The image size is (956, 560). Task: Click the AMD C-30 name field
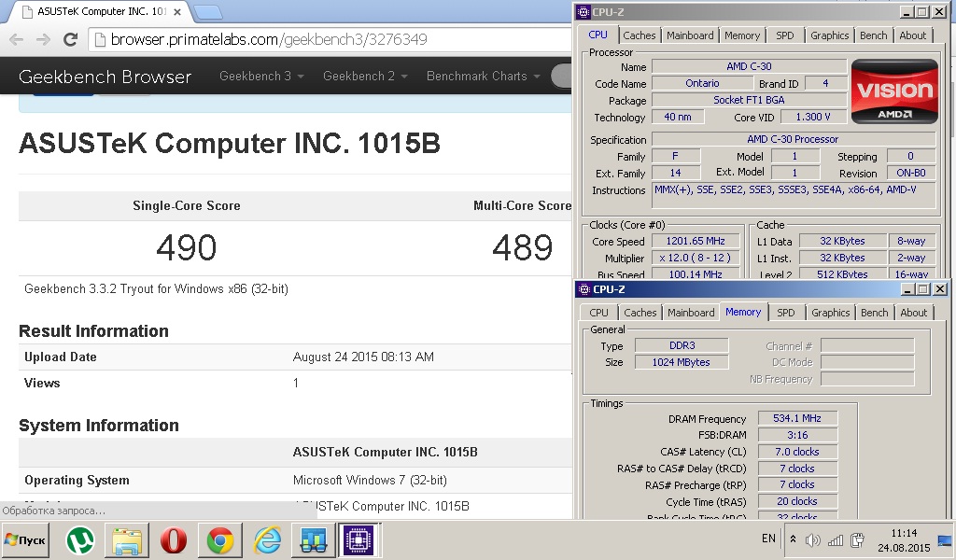750,66
